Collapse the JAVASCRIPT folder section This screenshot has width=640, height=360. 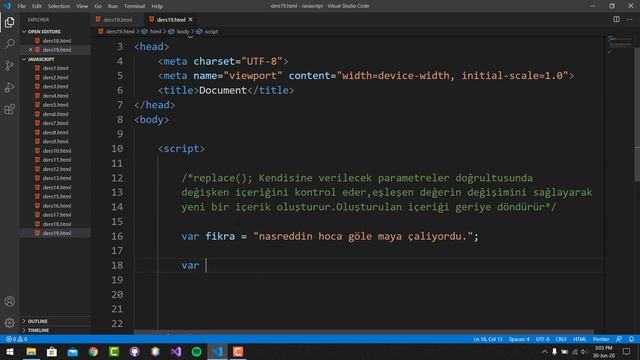tap(41, 59)
